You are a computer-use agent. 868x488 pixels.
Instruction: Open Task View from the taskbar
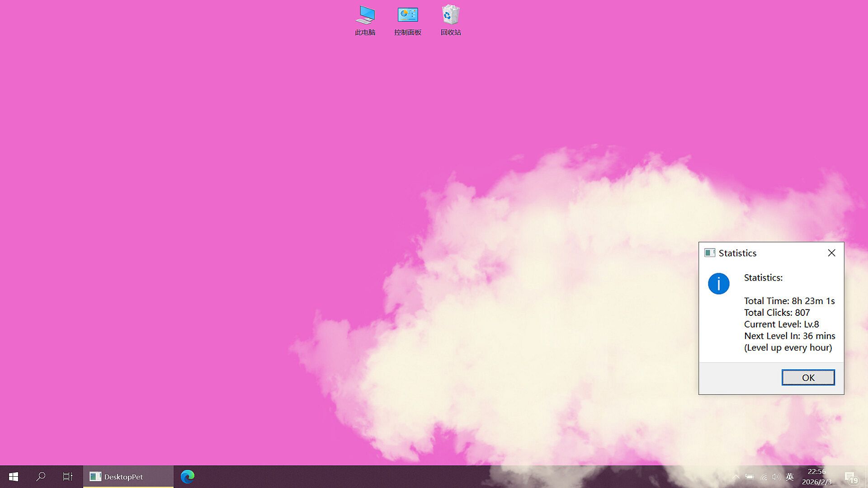68,477
